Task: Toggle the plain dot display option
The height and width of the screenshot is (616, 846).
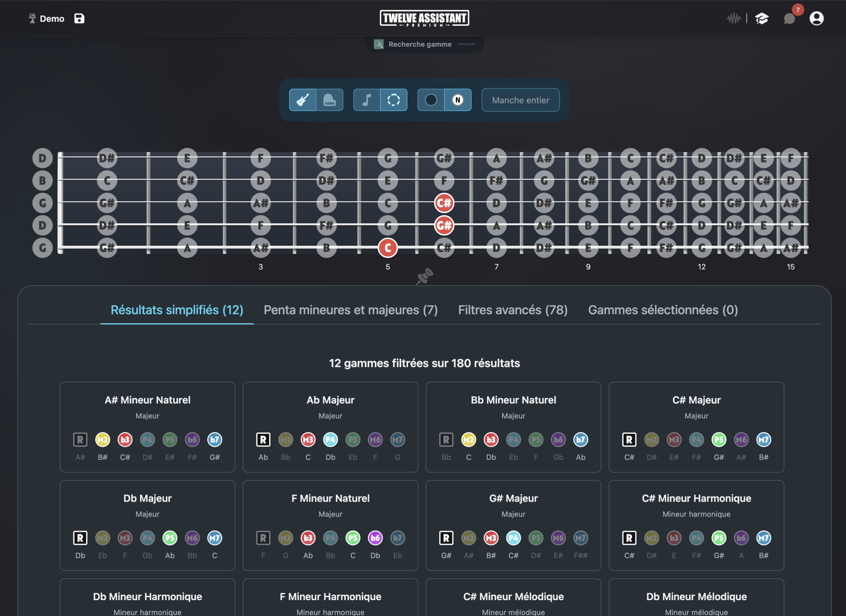Action: tap(431, 100)
